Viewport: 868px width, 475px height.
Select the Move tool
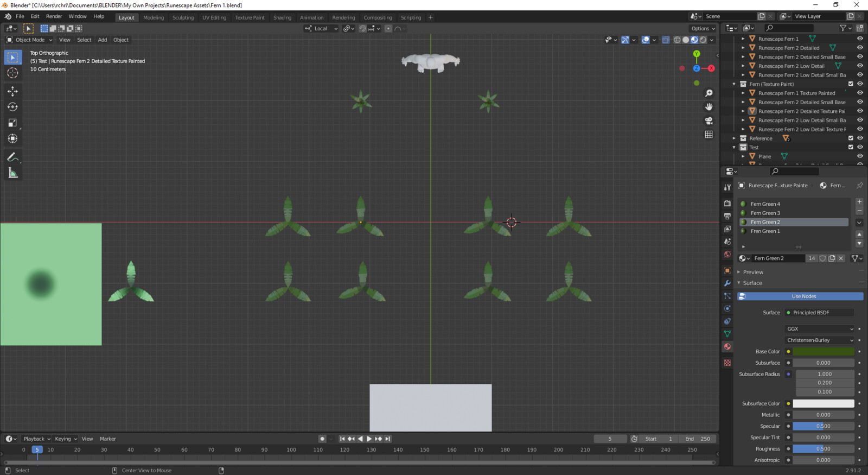(12, 91)
